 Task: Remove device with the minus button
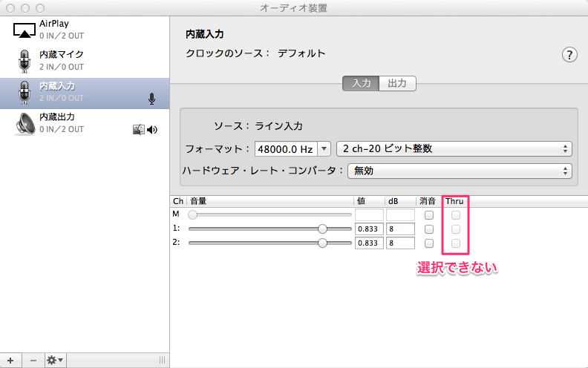tap(33, 361)
